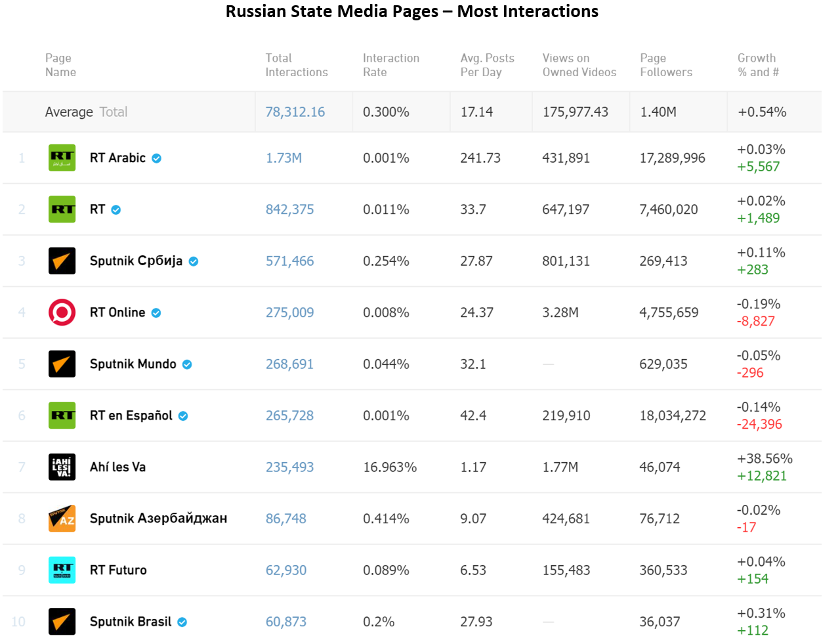Click the Sputnik Азербайджан AZ logo
Image resolution: width=840 pixels, height=642 pixels.
62,519
